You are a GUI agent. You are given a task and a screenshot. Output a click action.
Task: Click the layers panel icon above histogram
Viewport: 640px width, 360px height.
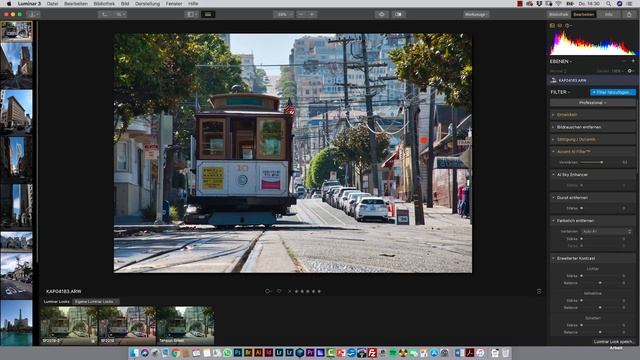(x=560, y=25)
